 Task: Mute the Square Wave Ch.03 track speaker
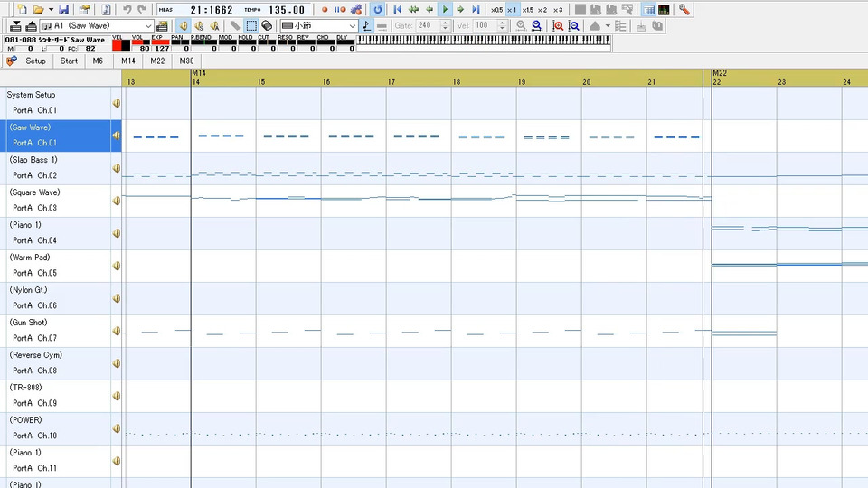pos(117,201)
